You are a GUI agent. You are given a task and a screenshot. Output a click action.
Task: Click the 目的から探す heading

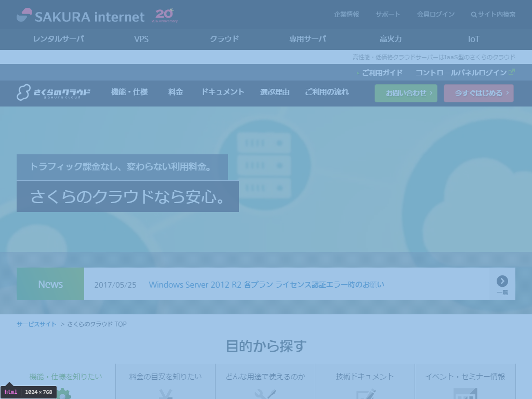point(266,346)
